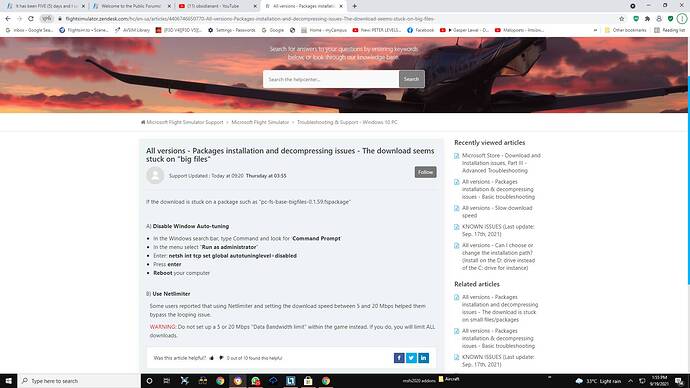Expand the bookmarks overflow chevron
690x388 pixels.
click(x=595, y=30)
